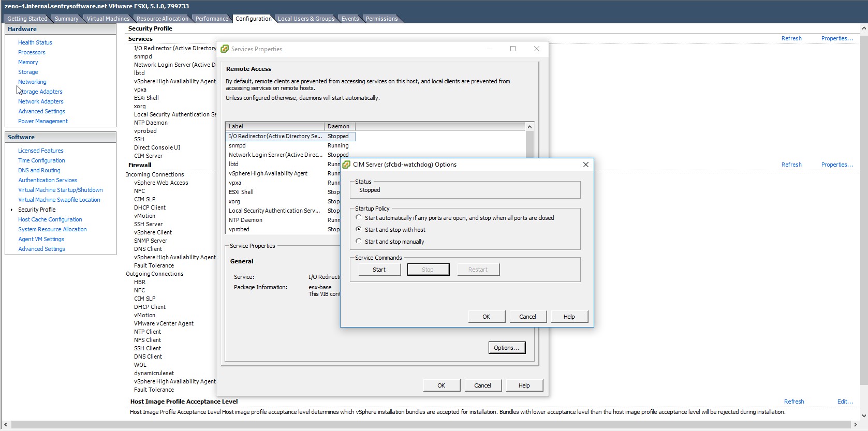Choose 'Start and stop manually' policy
Screen dimensions: 868x431
click(x=358, y=241)
